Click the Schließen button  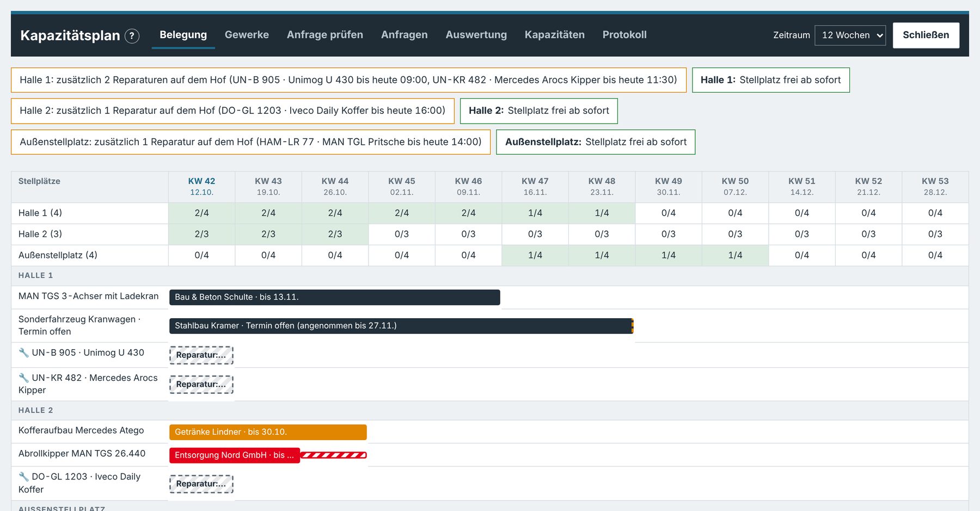click(x=926, y=35)
